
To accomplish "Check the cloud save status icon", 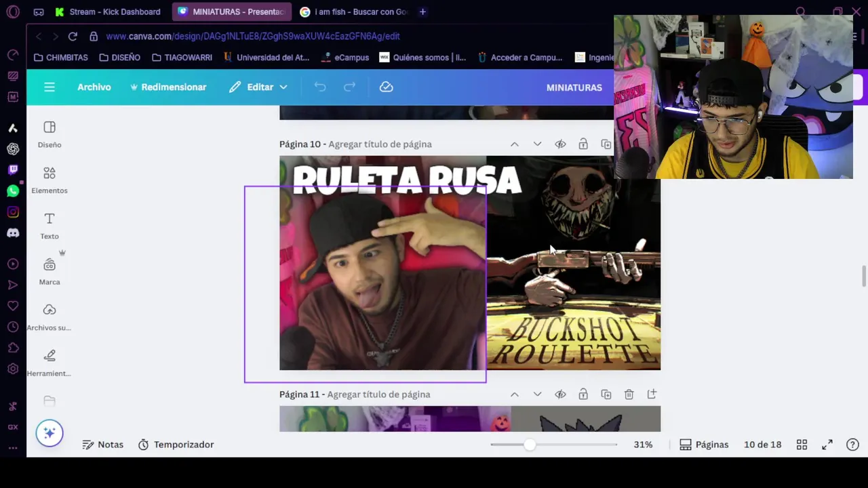I will (x=387, y=87).
